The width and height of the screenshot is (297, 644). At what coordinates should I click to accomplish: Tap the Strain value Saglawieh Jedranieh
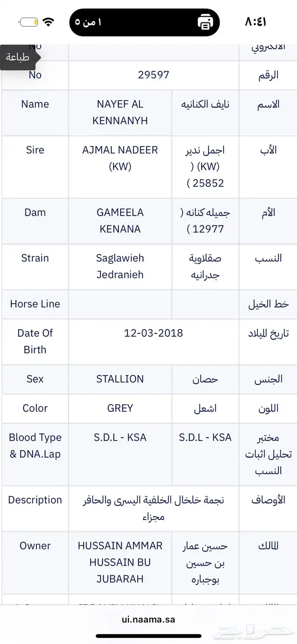click(120, 266)
